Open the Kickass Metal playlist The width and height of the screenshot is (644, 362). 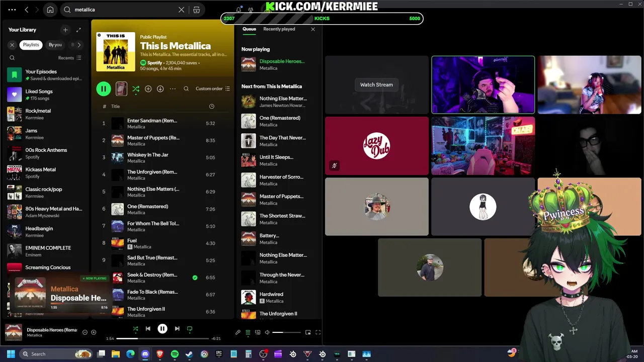click(x=45, y=173)
